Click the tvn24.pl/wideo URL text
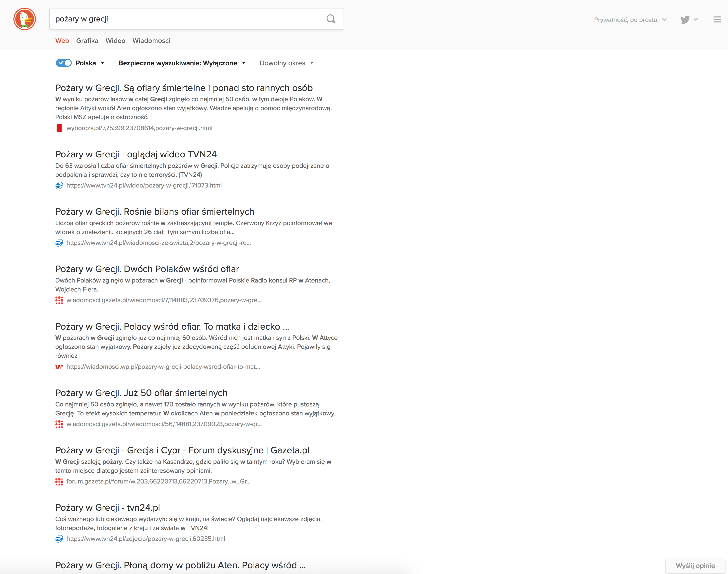The width and height of the screenshot is (728, 574). [x=144, y=186]
